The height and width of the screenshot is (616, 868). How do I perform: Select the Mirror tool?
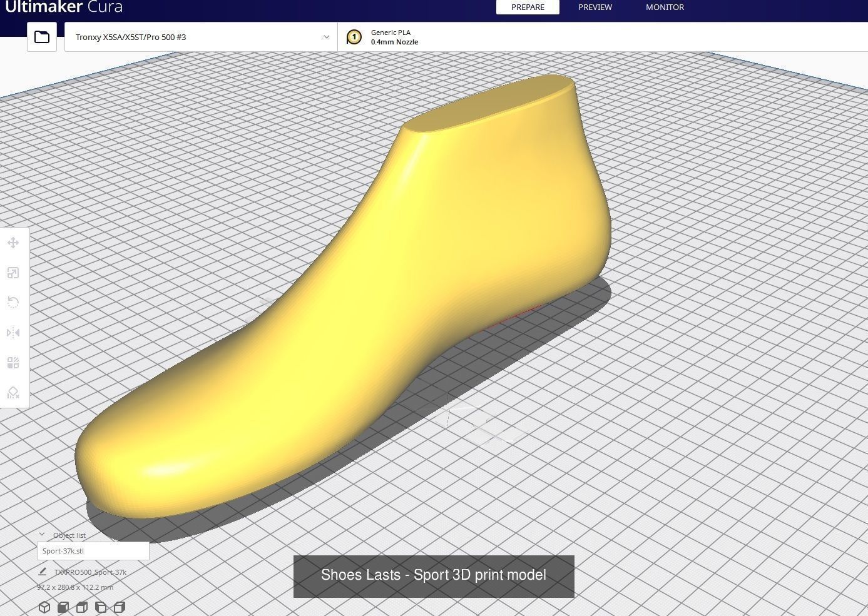[x=13, y=332]
